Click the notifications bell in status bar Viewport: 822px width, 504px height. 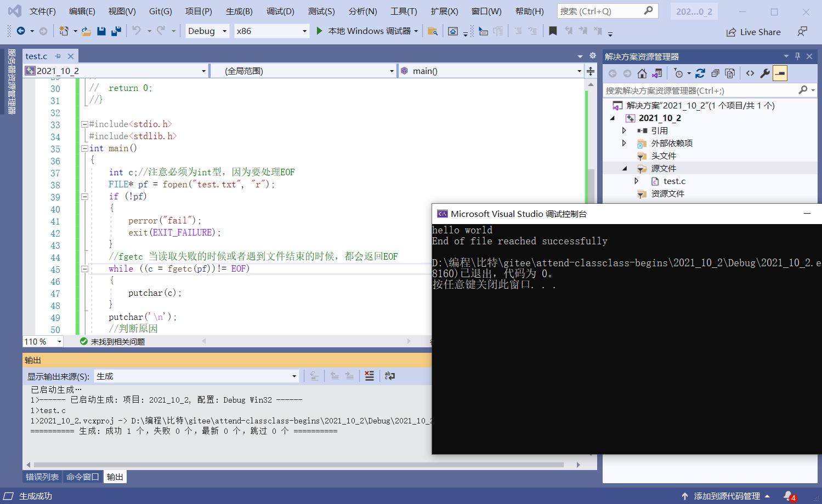coord(789,496)
